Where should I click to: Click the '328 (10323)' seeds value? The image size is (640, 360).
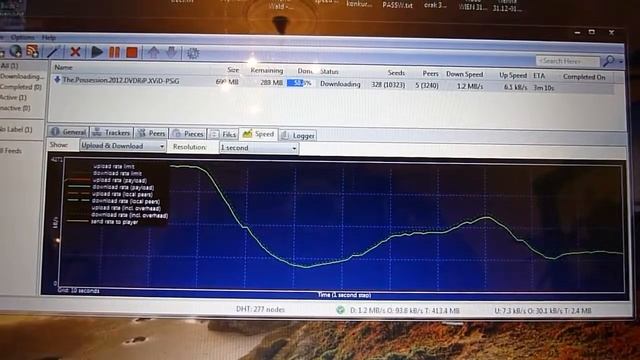388,84
